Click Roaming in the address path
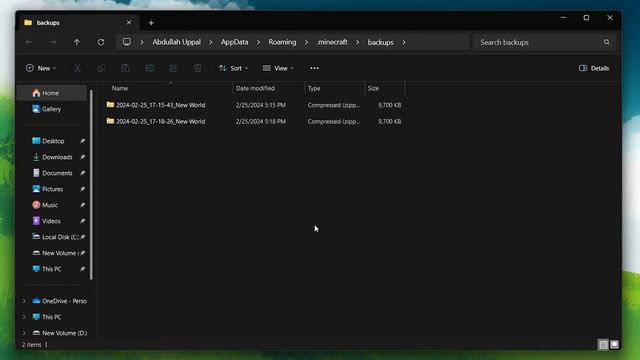The width and height of the screenshot is (640, 360). point(282,42)
